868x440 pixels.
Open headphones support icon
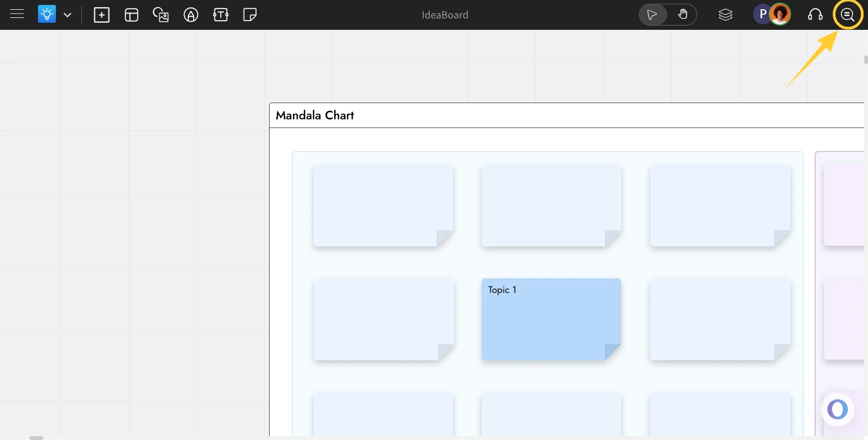[x=815, y=15]
